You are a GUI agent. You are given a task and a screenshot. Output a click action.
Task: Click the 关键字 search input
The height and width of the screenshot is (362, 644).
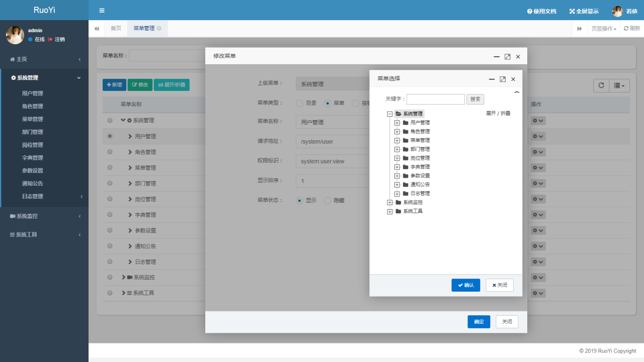pos(435,100)
